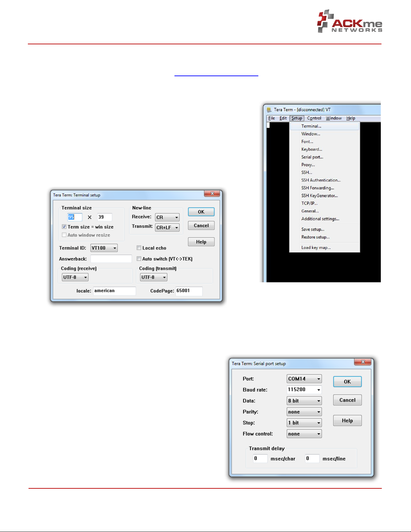Select SSH... in the Setup menu
Image resolution: width=411 pixels, height=532 pixels.
324,173
